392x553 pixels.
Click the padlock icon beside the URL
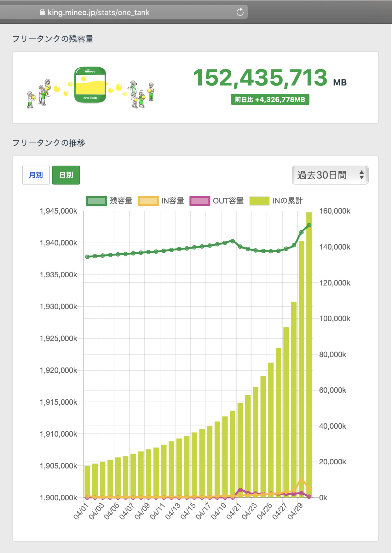tap(42, 12)
